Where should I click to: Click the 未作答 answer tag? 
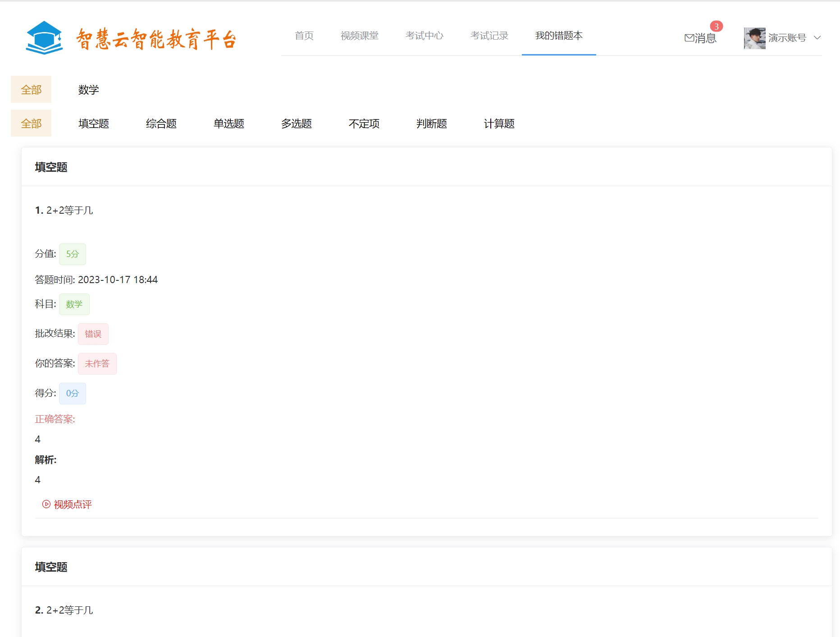point(97,364)
